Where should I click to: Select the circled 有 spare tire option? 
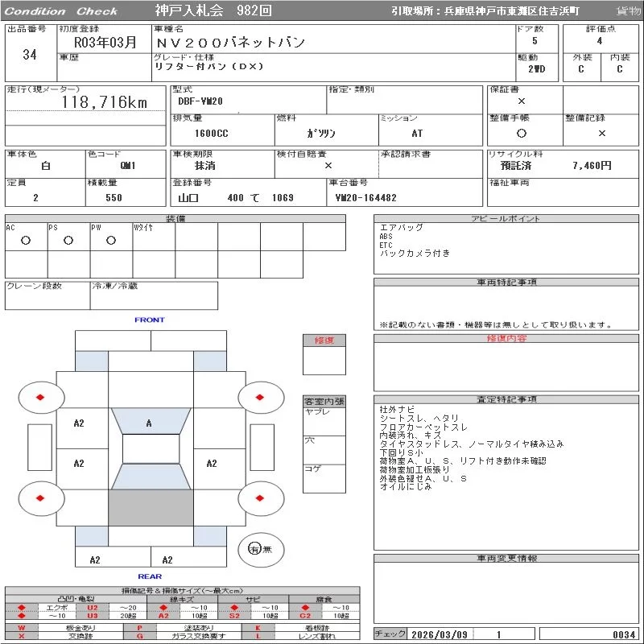pyautogui.click(x=254, y=549)
